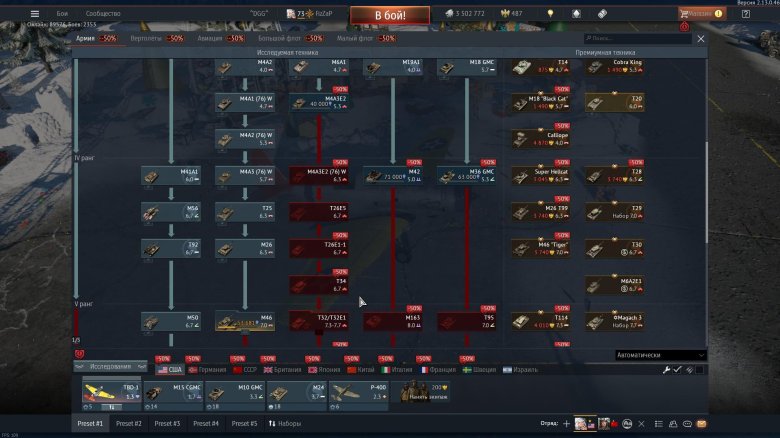This screenshot has width=780, height=438.
Task: Click the lightbulb icon in top bar
Action: click(x=549, y=14)
